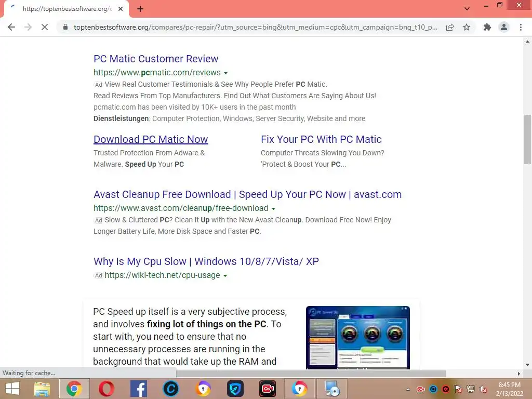
Task: Open a new browser tab
Action: point(140,9)
